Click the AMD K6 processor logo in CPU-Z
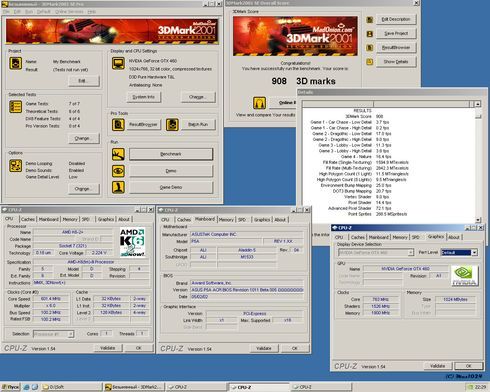This screenshot has width=490, height=392. click(132, 242)
